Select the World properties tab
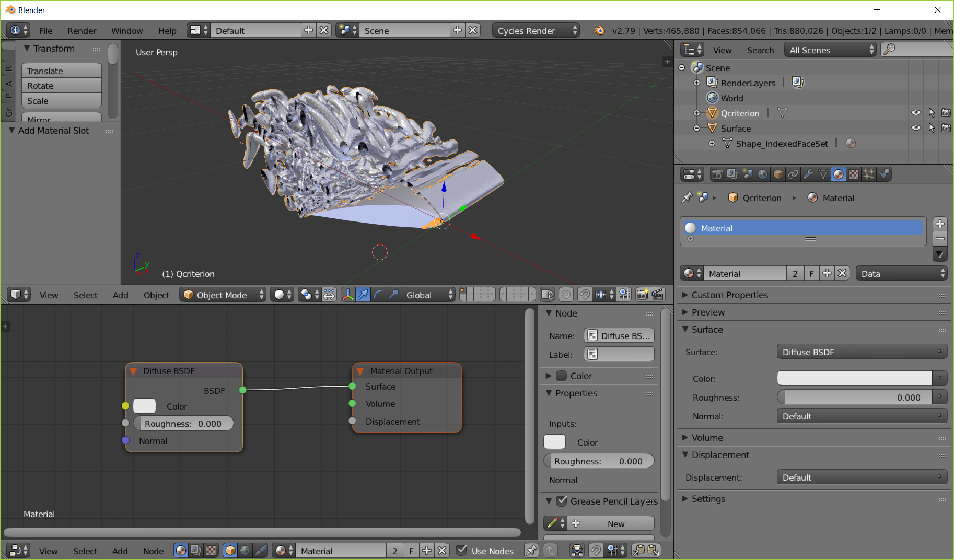Screen dimensions: 954x560 tap(763, 174)
